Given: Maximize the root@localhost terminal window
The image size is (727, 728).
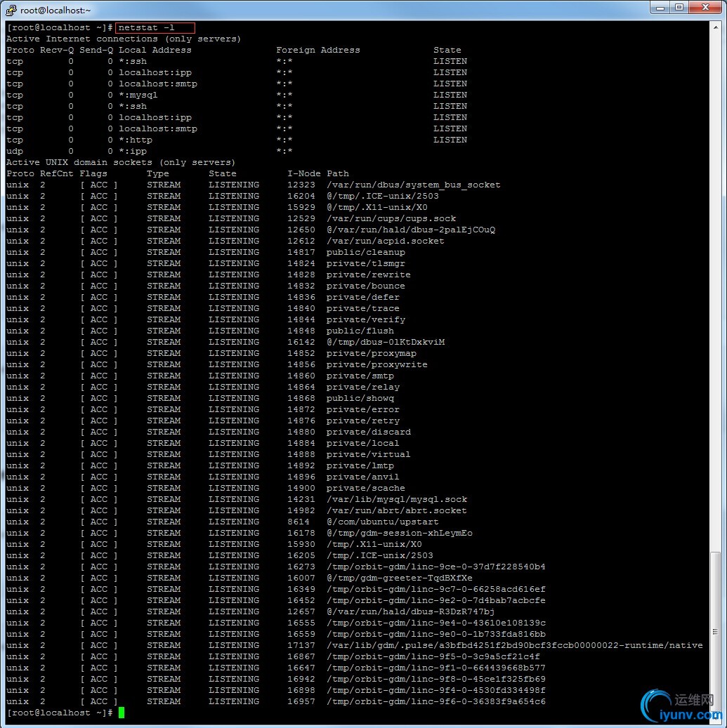Looking at the screenshot, I should coord(679,8).
